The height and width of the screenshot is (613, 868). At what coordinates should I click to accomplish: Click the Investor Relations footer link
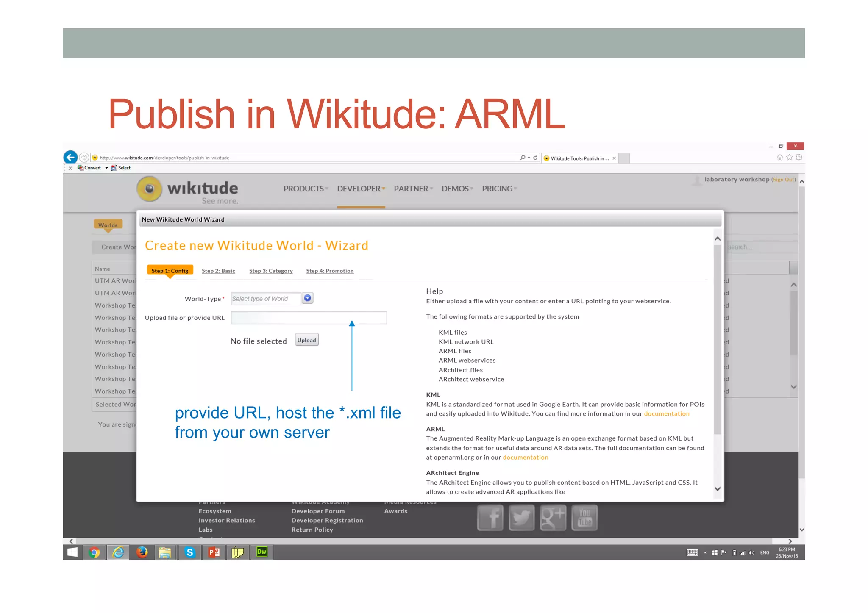click(227, 521)
